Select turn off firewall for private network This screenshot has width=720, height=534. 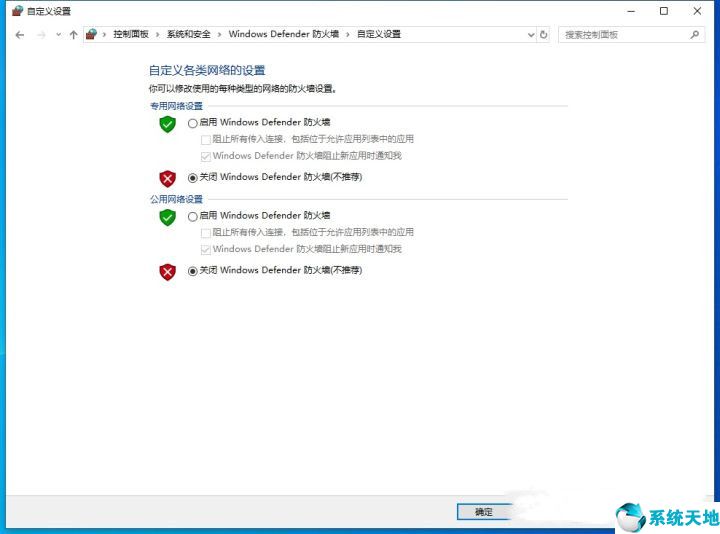(192, 178)
